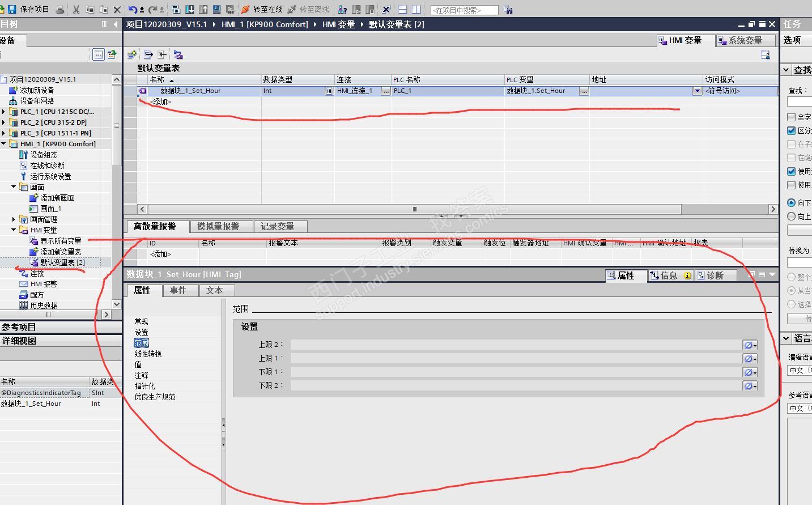Expand the 画面管理 folder
This screenshot has width=812, height=505.
point(14,219)
